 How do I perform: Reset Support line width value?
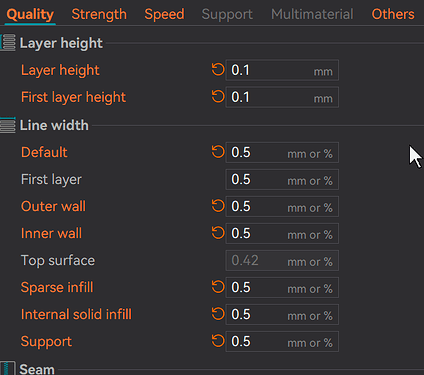(218, 341)
